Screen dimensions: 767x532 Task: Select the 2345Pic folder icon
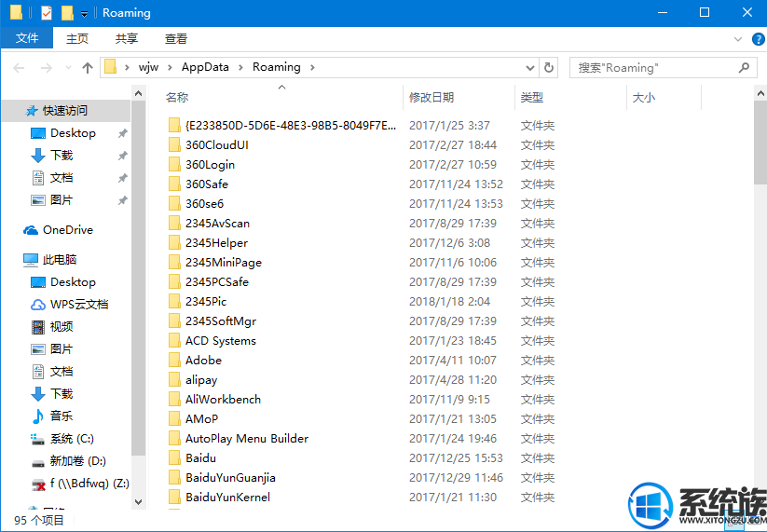[x=174, y=302]
